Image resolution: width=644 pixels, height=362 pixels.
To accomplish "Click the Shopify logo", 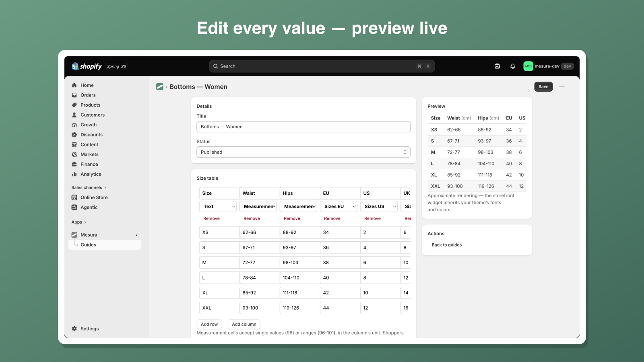I will click(x=87, y=66).
